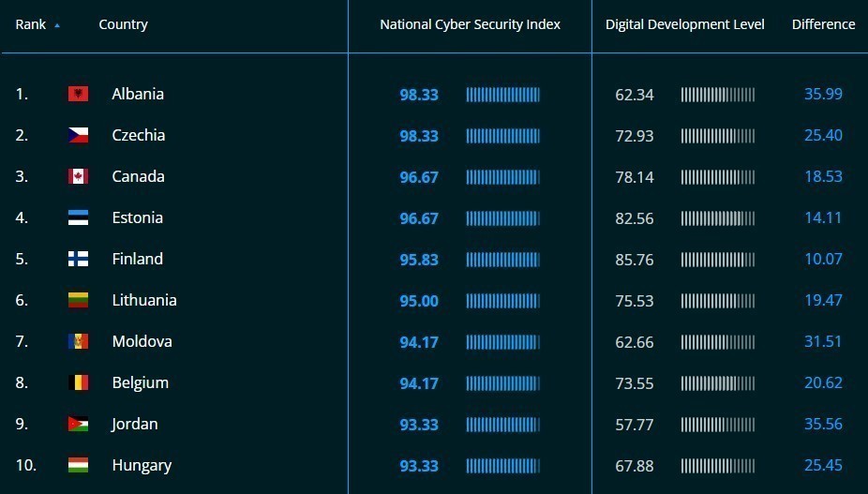Viewport: 868px width, 494px height.
Task: Click the Jordan flag icon
Action: click(x=78, y=424)
